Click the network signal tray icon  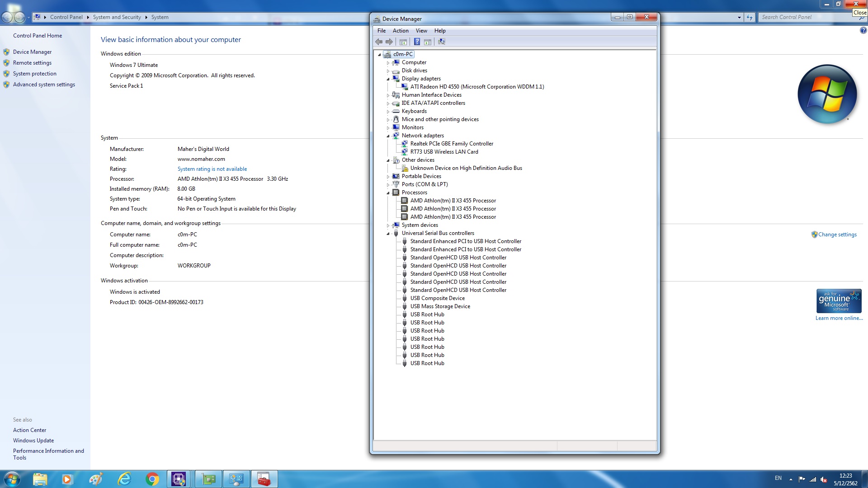(x=813, y=479)
